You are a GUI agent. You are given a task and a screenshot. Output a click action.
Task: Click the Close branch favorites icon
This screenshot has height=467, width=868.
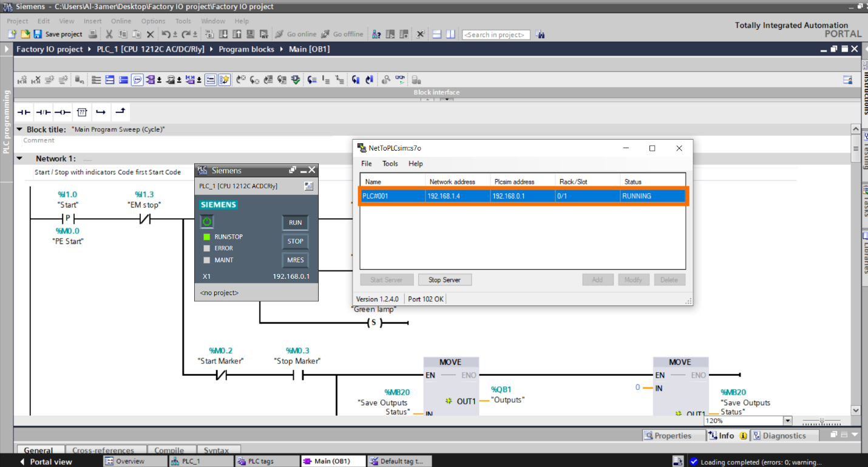pos(120,112)
